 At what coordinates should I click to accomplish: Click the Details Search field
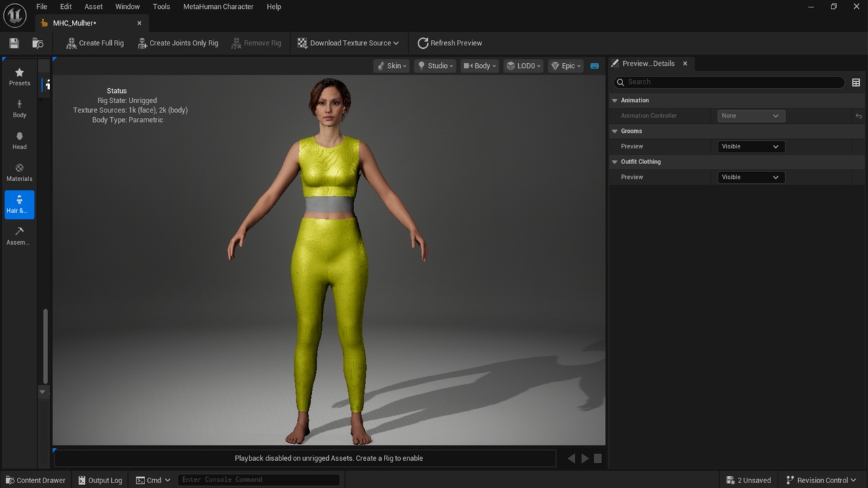(729, 82)
